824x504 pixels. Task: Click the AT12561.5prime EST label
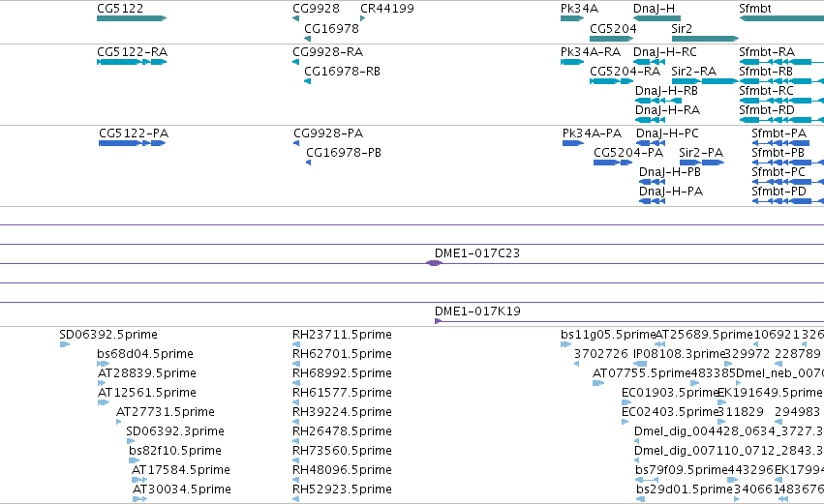coord(147,393)
